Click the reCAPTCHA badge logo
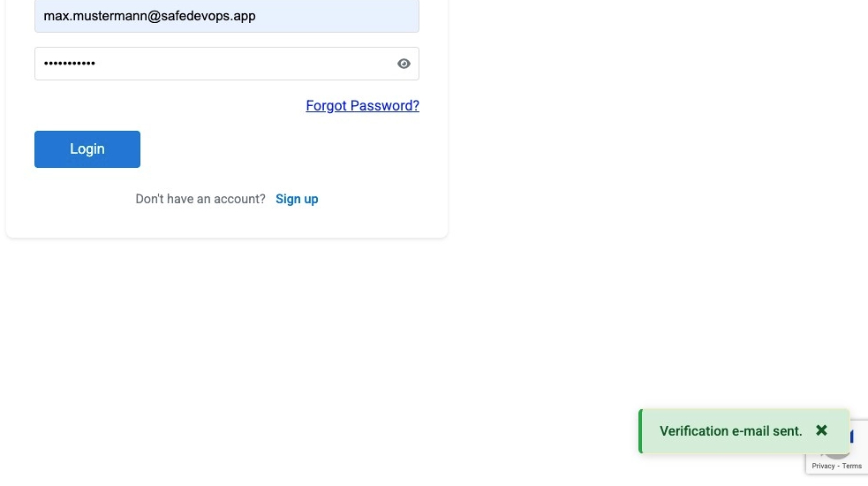Screen dimensions: 868x486 [858, 438]
